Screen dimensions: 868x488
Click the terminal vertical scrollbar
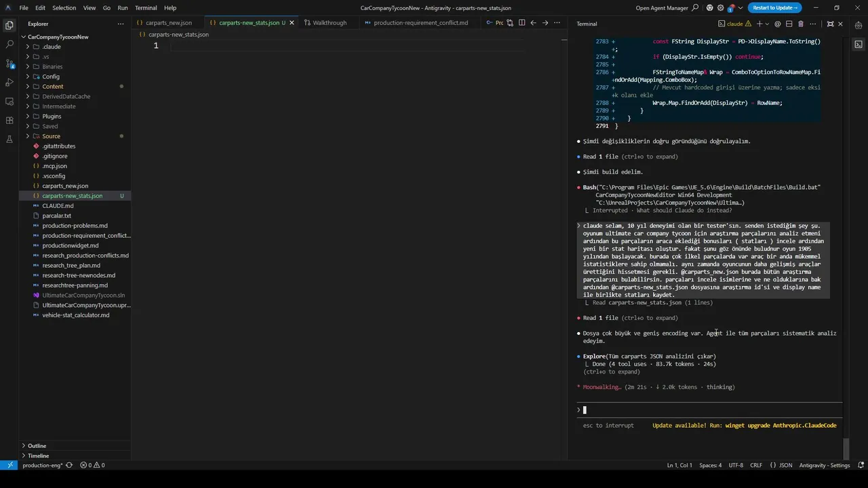pos(845,448)
